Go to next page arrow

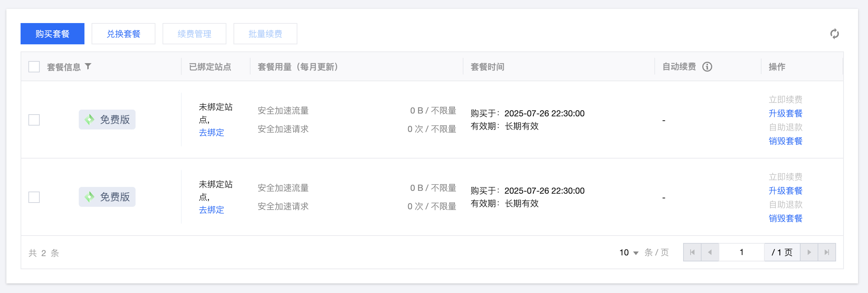tap(809, 252)
